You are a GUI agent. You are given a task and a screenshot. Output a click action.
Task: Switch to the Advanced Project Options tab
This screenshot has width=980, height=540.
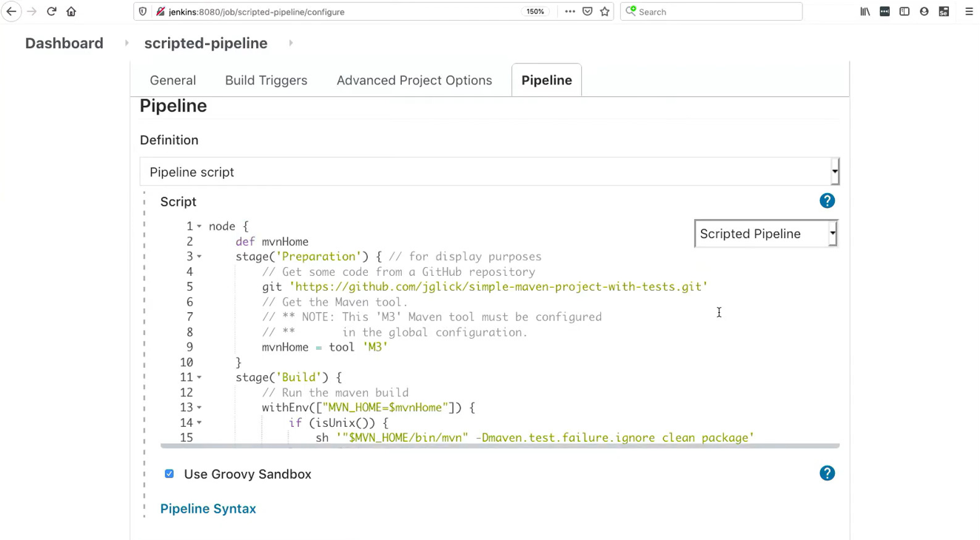[414, 81]
